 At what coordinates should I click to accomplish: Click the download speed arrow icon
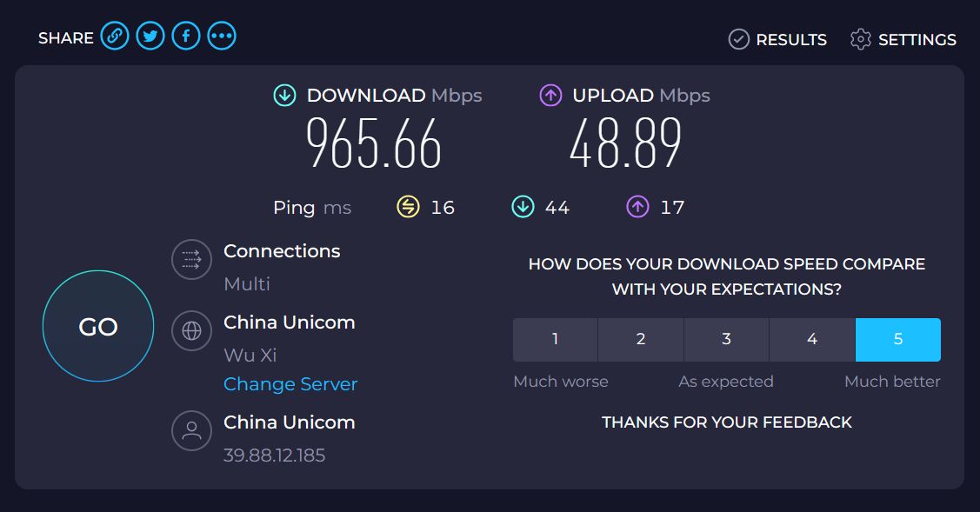coord(285,96)
